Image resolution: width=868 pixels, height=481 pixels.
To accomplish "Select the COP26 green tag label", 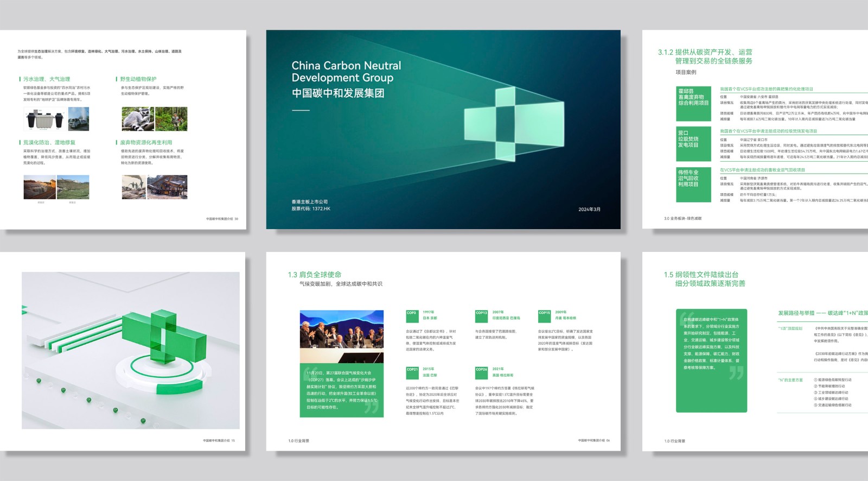I will 481,370.
